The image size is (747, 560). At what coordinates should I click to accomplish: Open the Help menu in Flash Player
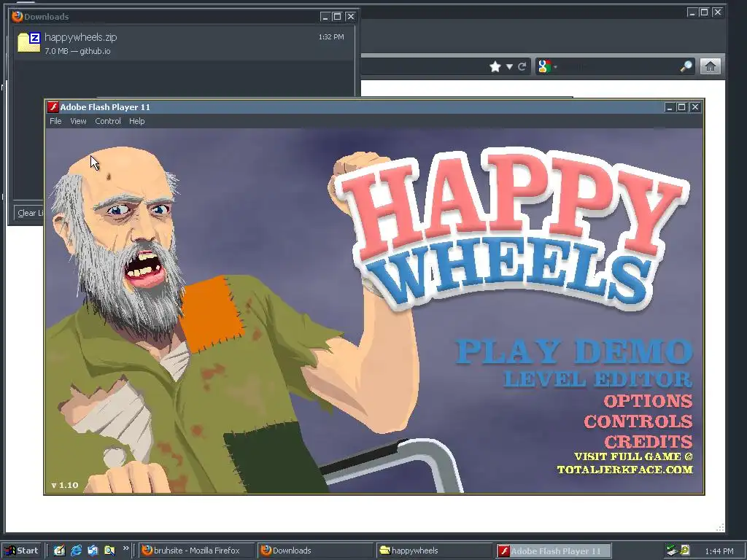coord(136,121)
